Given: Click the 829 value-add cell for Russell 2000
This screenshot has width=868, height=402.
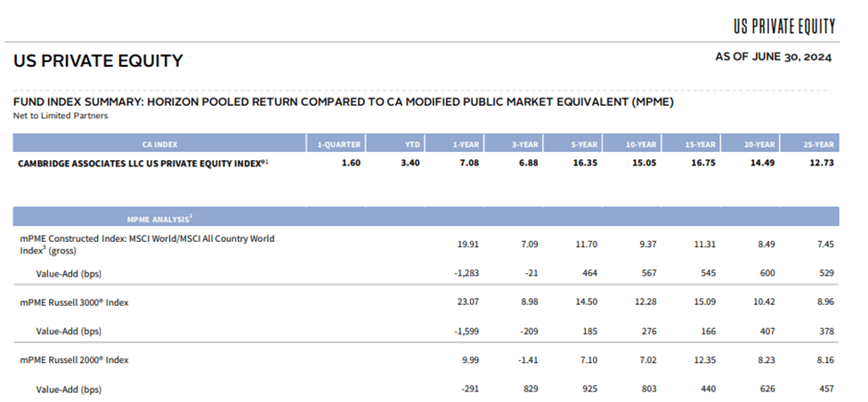Looking at the screenshot, I should click(527, 389).
